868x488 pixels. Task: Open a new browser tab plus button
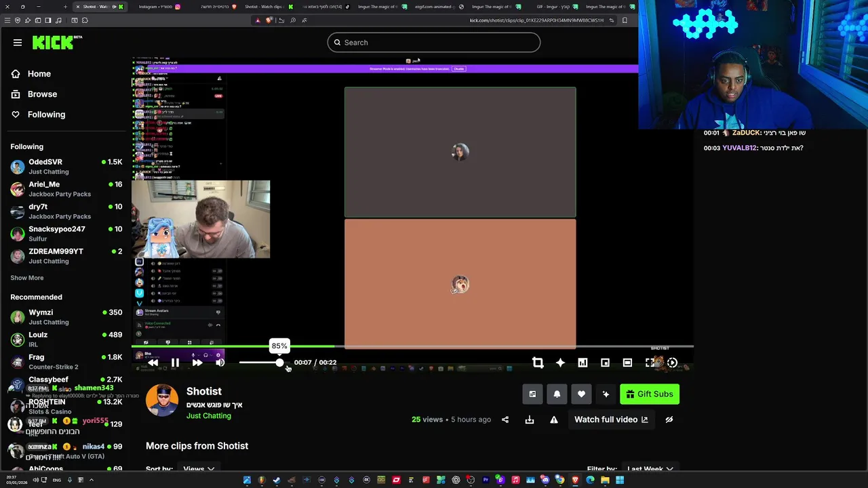[x=65, y=7]
